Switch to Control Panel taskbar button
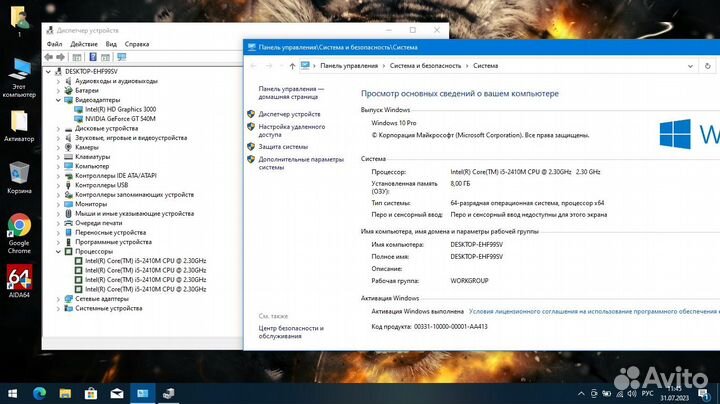 [x=143, y=393]
